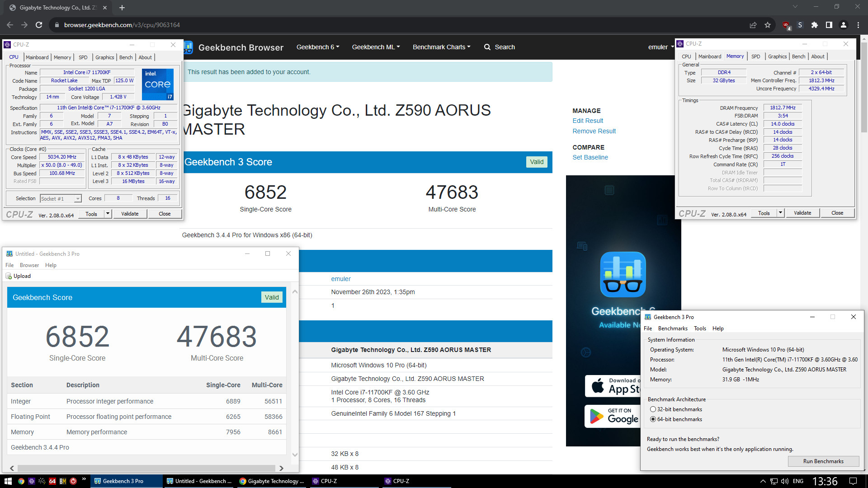Click the Geekbench app icon in the ad
This screenshot has width=868, height=488.
(623, 274)
